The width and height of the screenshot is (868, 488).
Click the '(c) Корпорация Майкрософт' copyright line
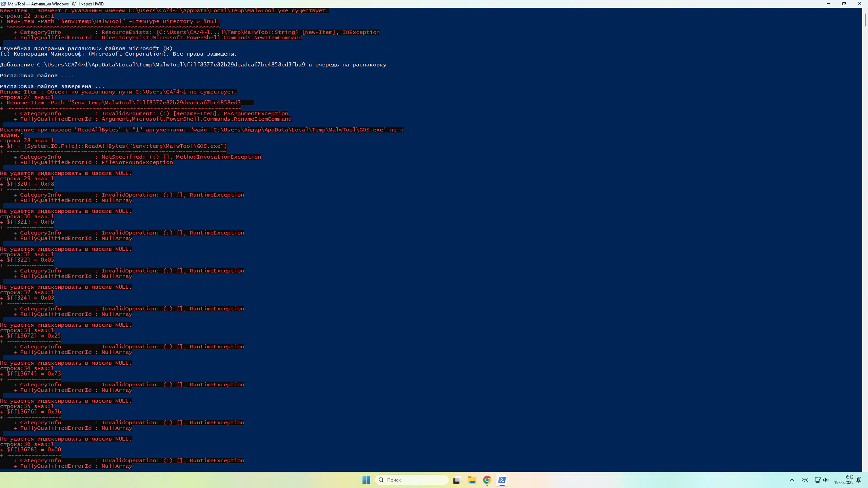click(x=118, y=54)
